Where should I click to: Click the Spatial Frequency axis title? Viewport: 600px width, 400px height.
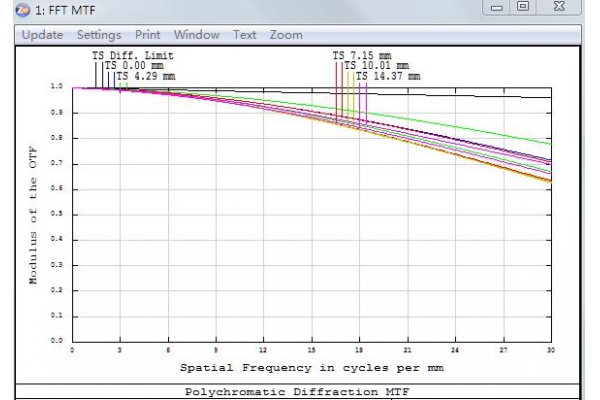pos(312,367)
